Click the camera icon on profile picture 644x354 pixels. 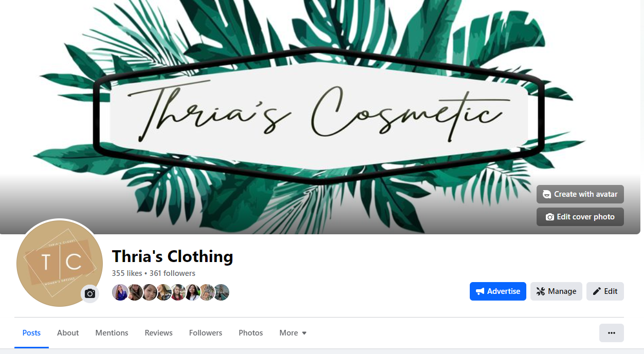point(90,293)
